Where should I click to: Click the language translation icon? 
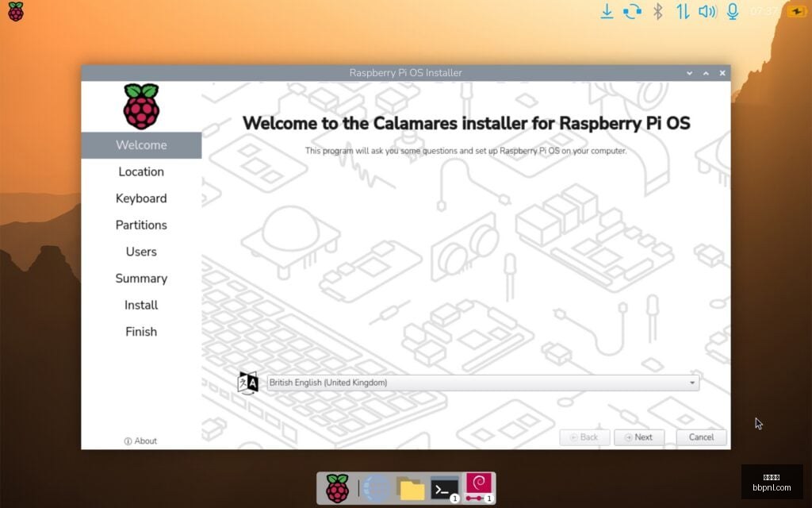(x=248, y=383)
